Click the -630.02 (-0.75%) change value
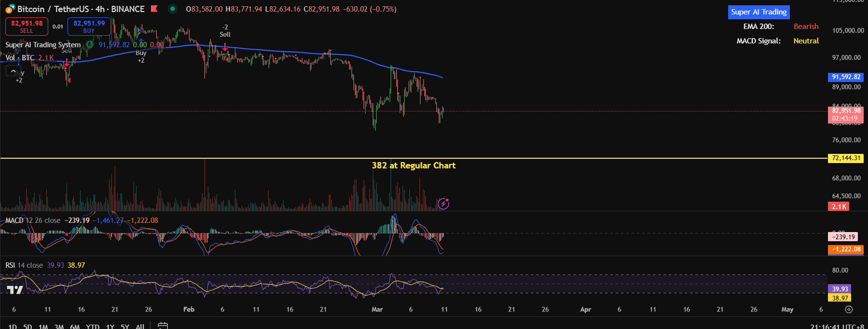868x329 pixels. coord(370,9)
